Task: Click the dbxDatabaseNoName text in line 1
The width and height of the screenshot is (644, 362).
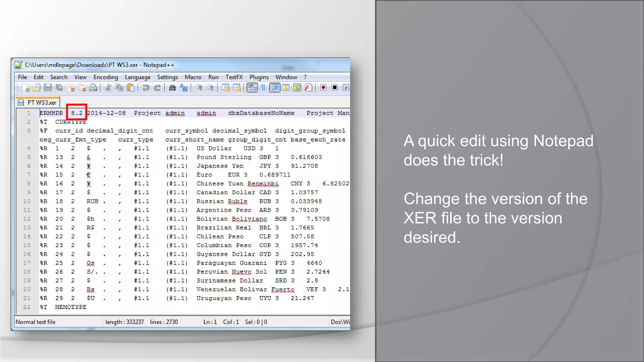Action: click(x=261, y=113)
